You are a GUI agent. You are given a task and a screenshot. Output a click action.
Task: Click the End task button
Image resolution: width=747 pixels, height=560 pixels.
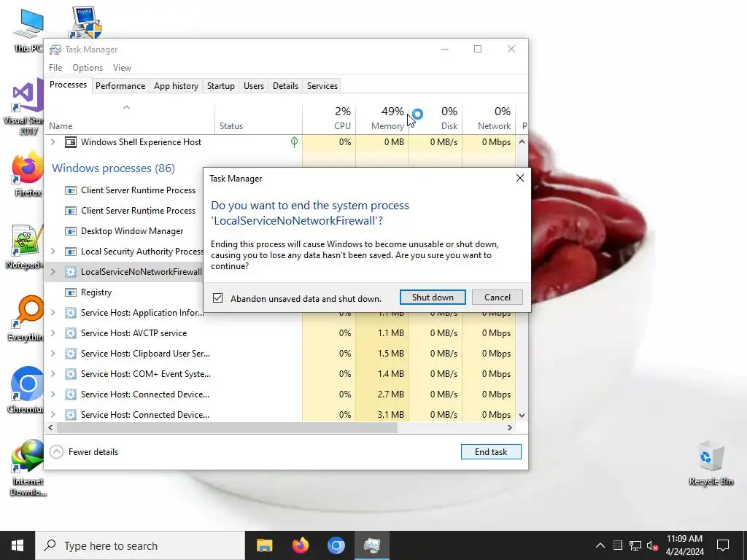[x=491, y=452]
